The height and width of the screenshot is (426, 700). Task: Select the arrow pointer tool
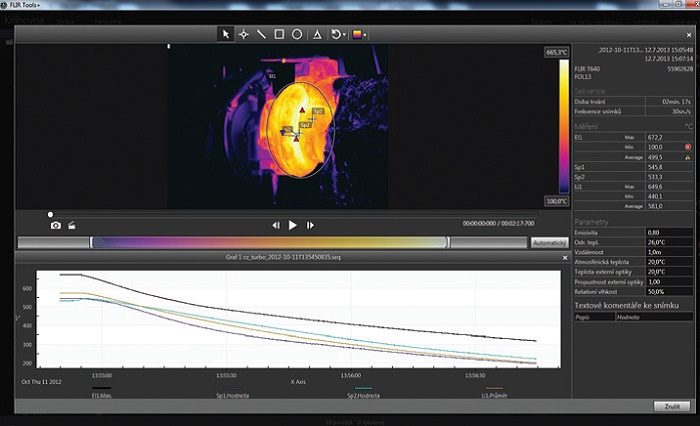(x=226, y=34)
